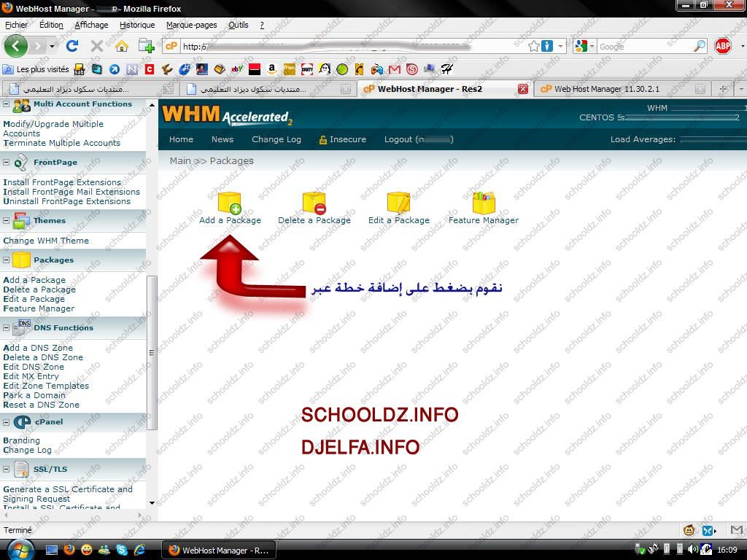
Task: Click the Show Desktop icon in quick launch
Action: [x=52, y=550]
